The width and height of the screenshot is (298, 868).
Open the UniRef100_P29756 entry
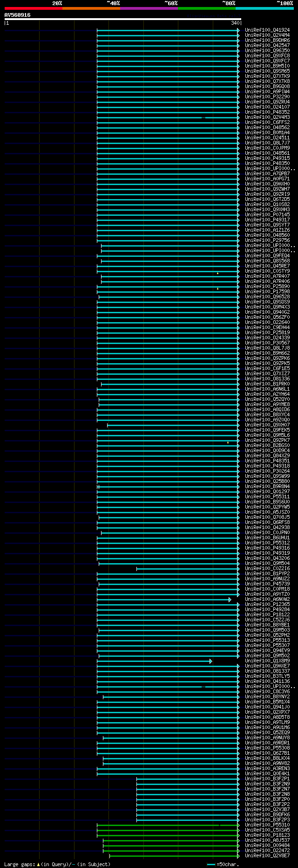[267, 240]
